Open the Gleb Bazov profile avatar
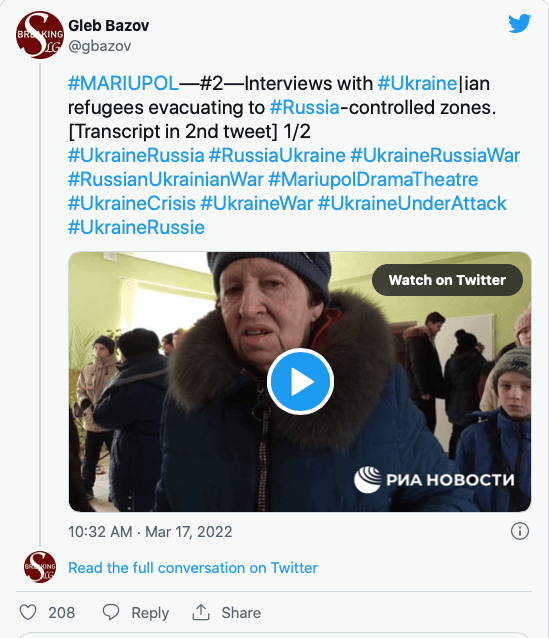This screenshot has height=638, width=549. click(40, 35)
